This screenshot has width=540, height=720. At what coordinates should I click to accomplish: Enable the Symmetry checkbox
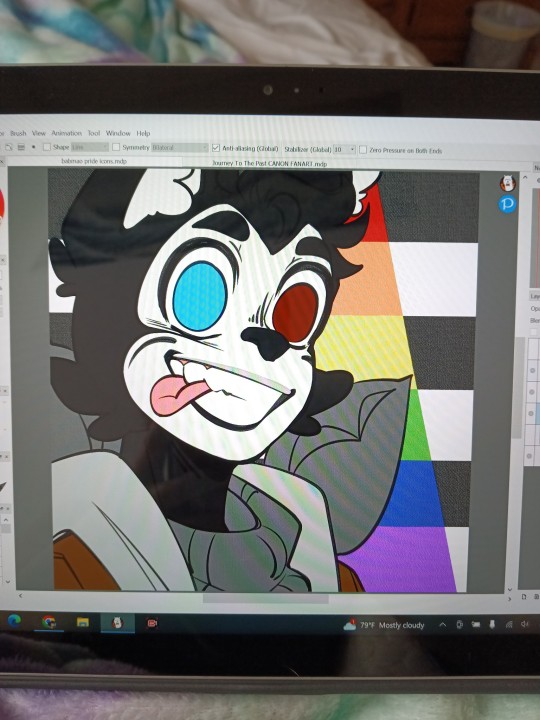tap(116, 147)
